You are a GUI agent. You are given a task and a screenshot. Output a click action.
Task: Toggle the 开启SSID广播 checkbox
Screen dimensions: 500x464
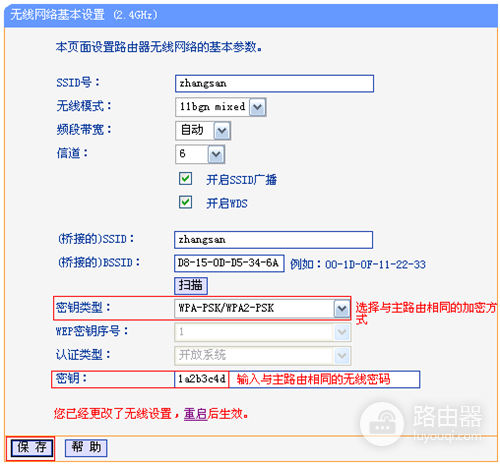(x=185, y=179)
